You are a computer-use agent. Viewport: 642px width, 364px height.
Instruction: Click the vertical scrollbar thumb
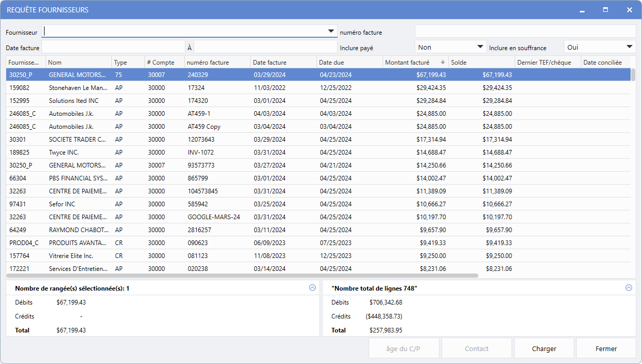tap(633, 75)
